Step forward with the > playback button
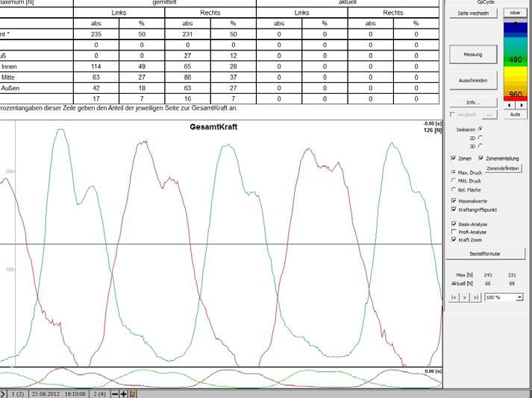 [x=465, y=297]
